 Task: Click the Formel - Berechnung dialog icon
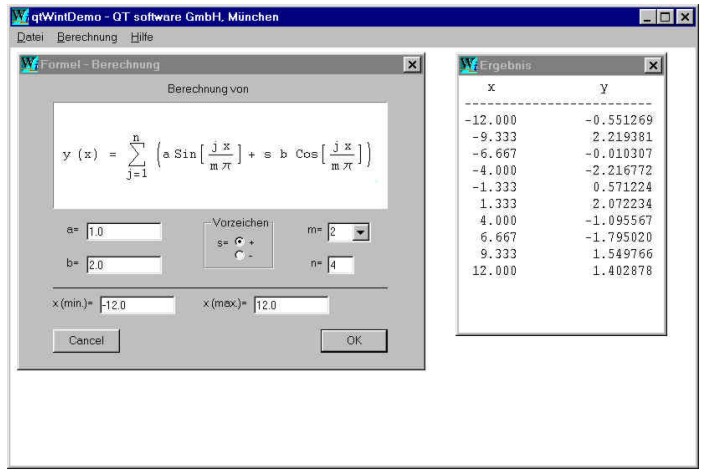pyautogui.click(x=30, y=65)
